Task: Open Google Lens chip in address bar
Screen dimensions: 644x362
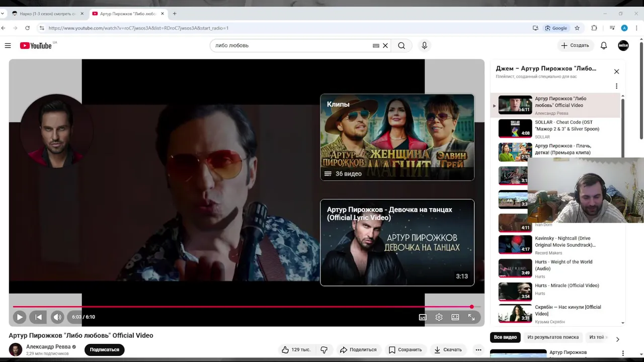Action: point(556,28)
